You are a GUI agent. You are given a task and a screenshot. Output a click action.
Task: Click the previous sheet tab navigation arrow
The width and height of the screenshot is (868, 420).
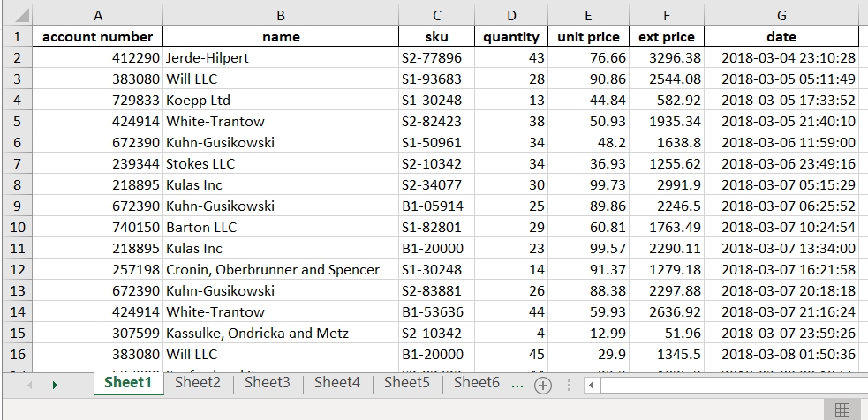click(x=31, y=385)
